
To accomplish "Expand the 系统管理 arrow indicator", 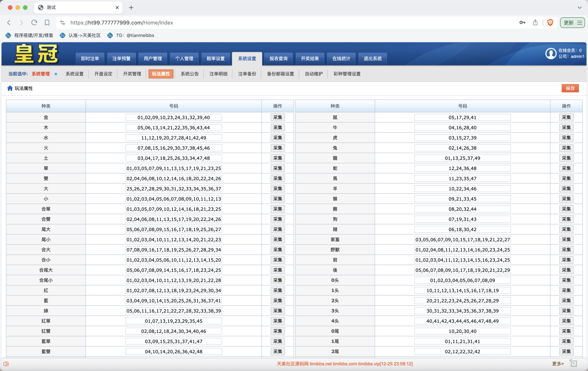I will click(56, 74).
